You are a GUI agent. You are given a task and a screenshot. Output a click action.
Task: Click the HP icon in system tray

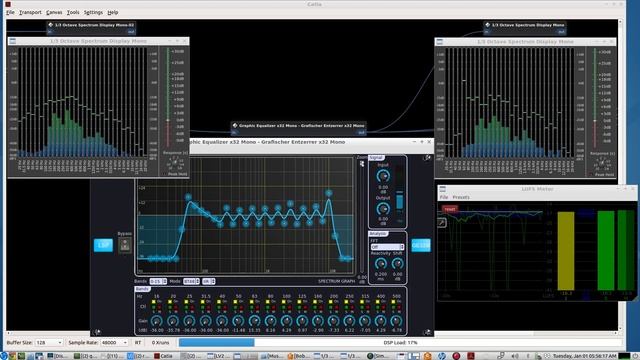[442, 356]
